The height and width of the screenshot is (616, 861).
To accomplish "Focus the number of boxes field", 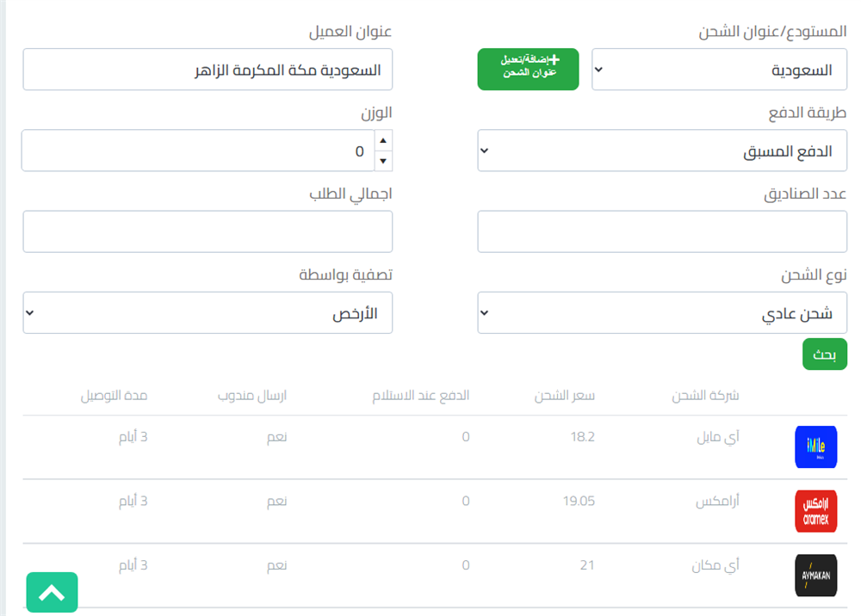I will point(662,232).
